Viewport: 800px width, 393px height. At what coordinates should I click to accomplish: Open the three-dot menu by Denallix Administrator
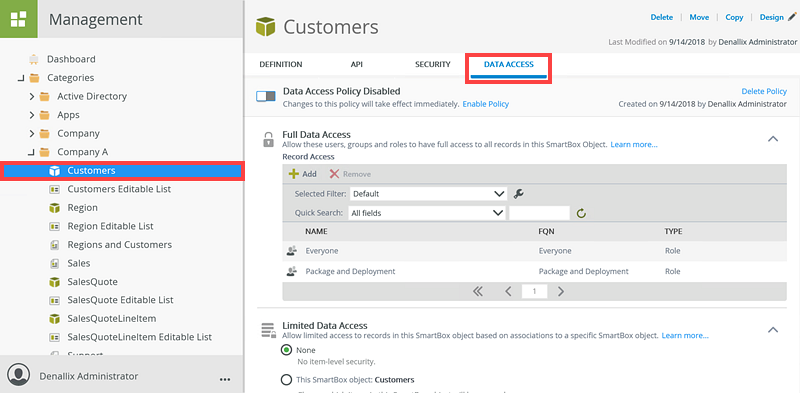tap(224, 379)
